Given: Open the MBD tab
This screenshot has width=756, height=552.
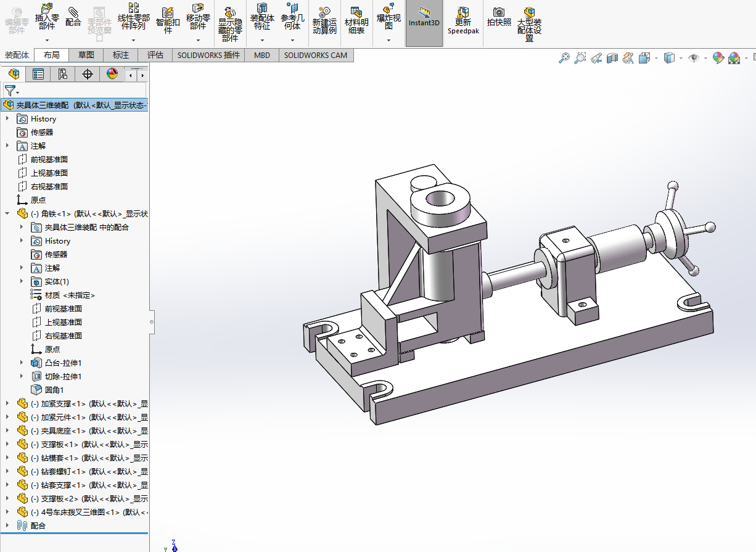Looking at the screenshot, I should click(x=262, y=55).
